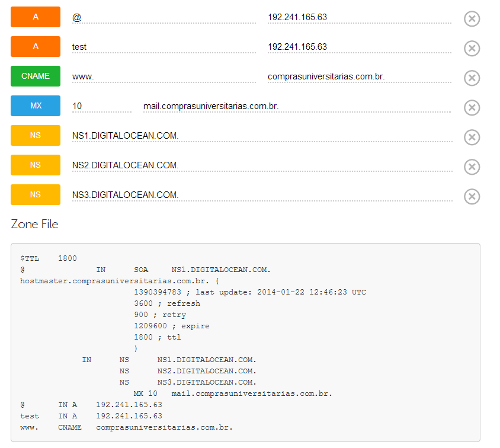Click the $TTL 1800 line in zone file
This screenshot has width=500, height=448.
click(x=49, y=258)
